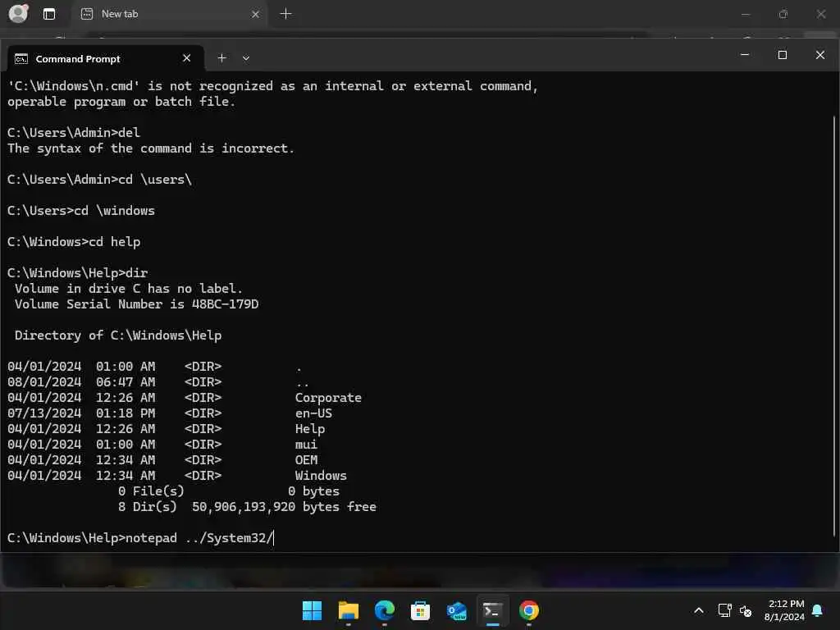This screenshot has height=630, width=840.
Task: Click the serial number '48BC-179D'
Action: [225, 304]
